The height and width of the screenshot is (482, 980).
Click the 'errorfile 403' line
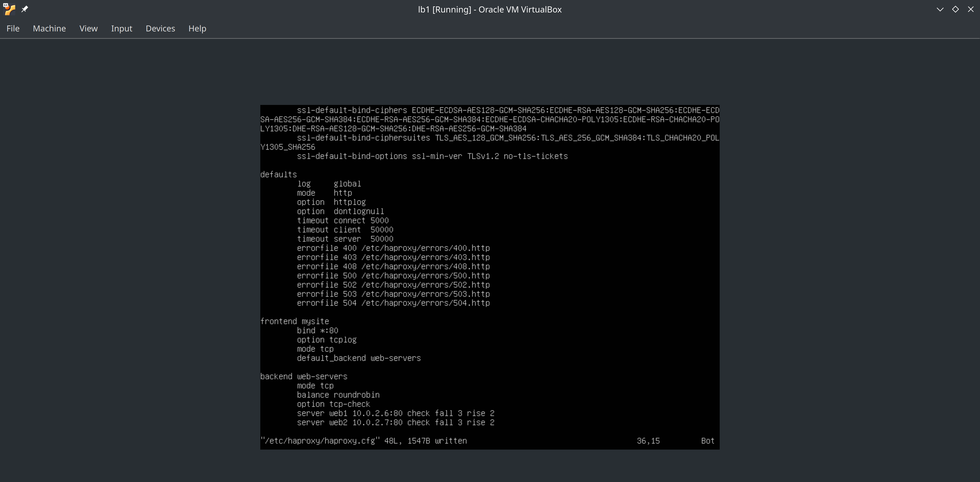pyautogui.click(x=393, y=258)
